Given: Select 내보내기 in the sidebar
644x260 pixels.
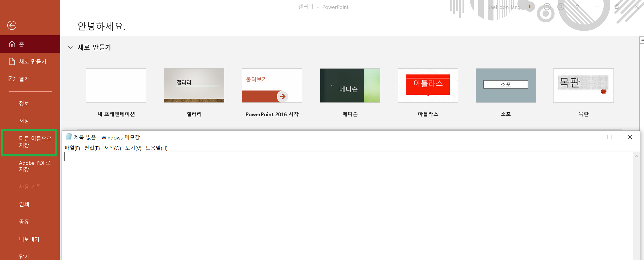Looking at the screenshot, I should tap(29, 239).
